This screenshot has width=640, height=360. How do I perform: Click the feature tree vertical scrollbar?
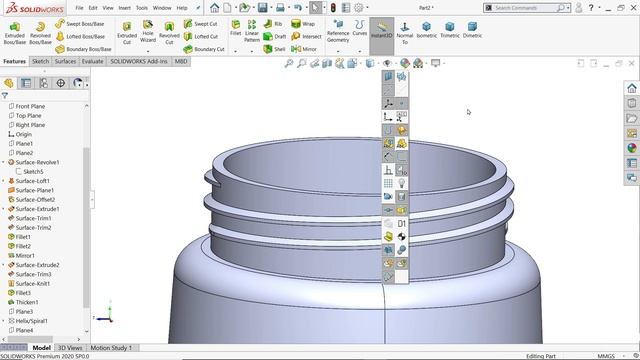point(86,227)
